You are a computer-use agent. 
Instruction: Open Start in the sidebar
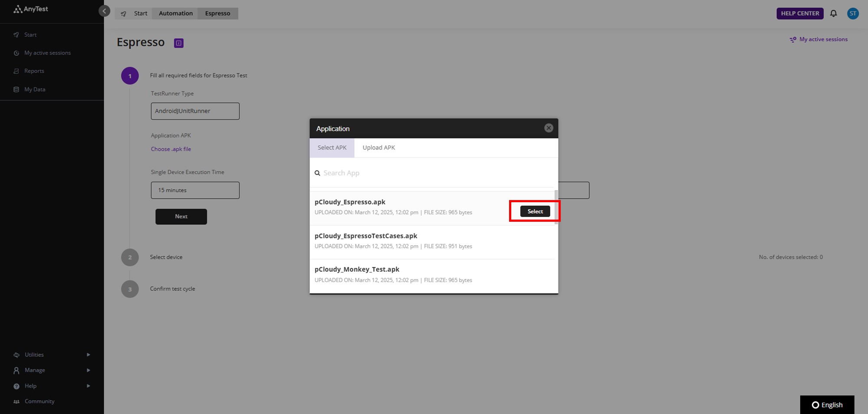coord(30,35)
